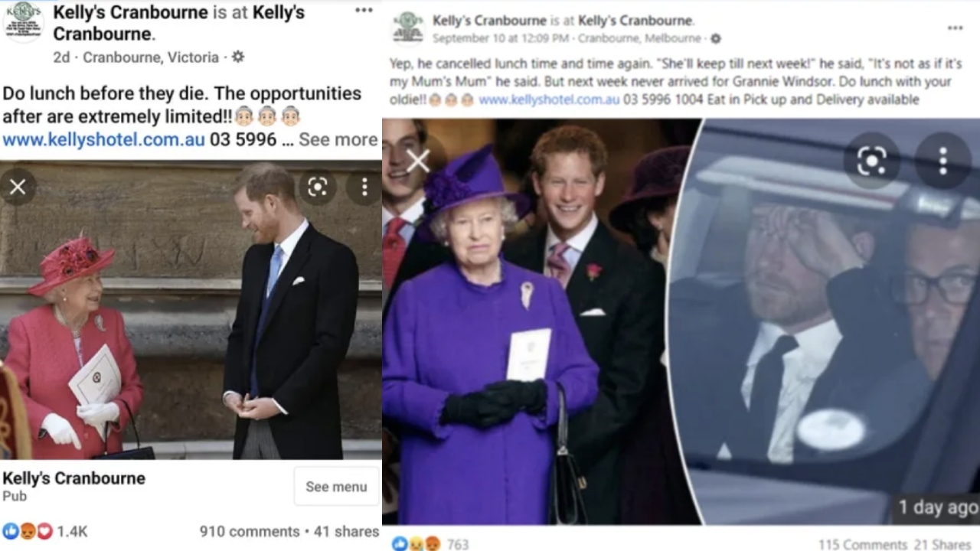Tap the Lens search icon on left photo
Screen dimensions: 980x551
[x=317, y=187]
